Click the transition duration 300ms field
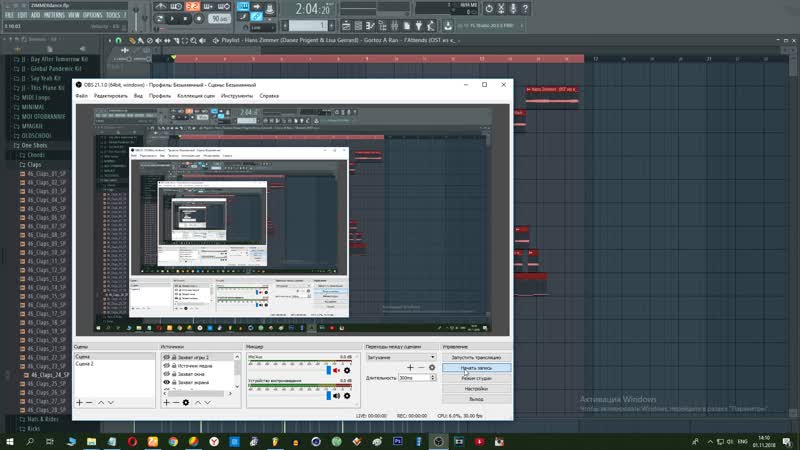This screenshot has height=450, width=800. [414, 378]
